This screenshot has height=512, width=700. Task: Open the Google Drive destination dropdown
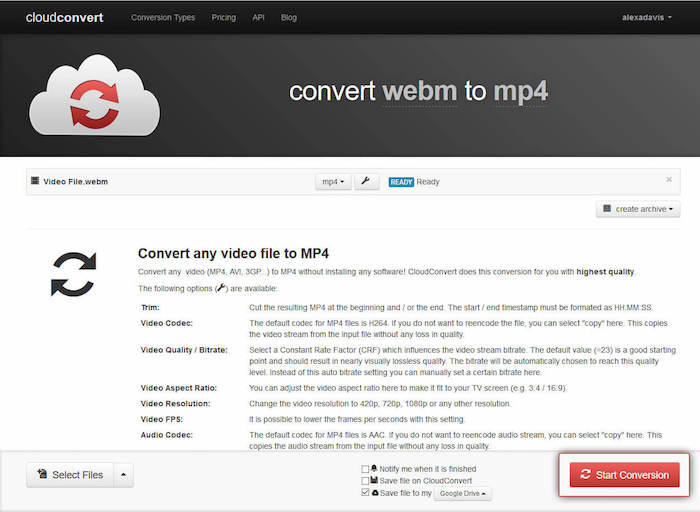(462, 493)
